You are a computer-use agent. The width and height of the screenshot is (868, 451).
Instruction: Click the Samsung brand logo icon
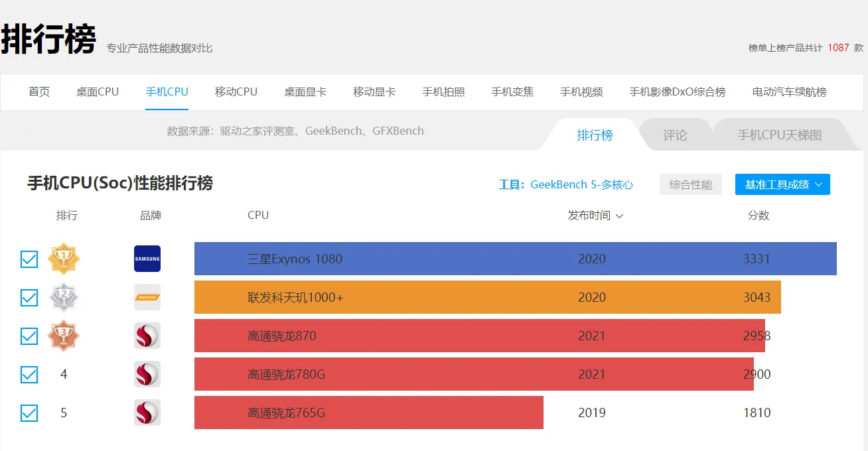pyautogui.click(x=147, y=259)
